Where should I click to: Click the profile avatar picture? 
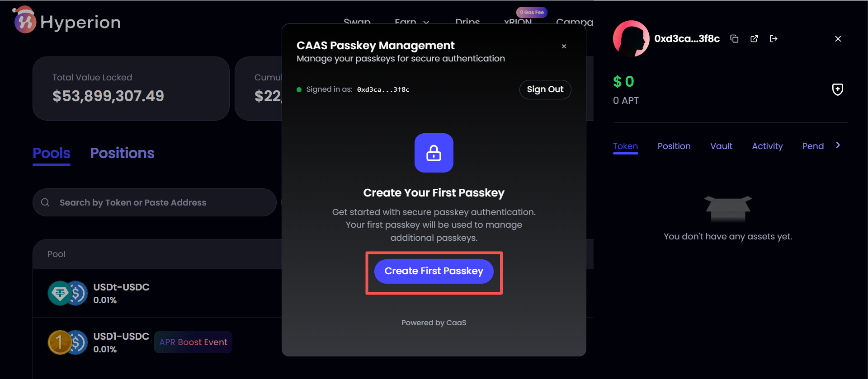pyautogui.click(x=631, y=39)
